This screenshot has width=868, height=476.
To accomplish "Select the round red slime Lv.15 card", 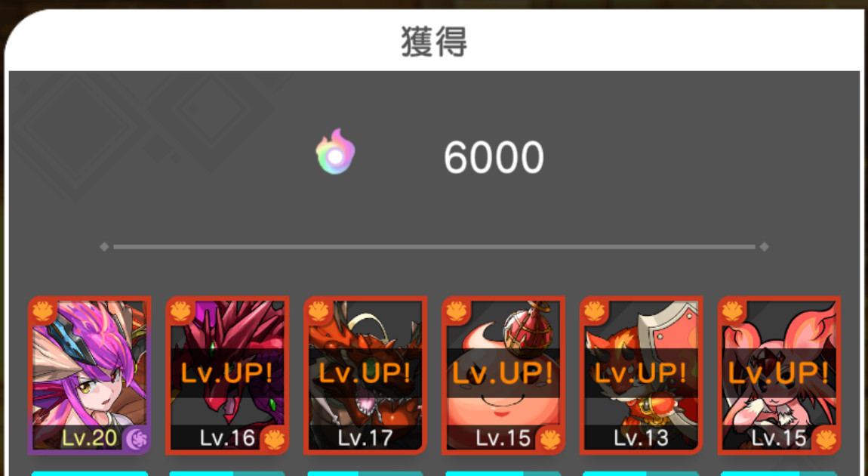I will [503, 376].
